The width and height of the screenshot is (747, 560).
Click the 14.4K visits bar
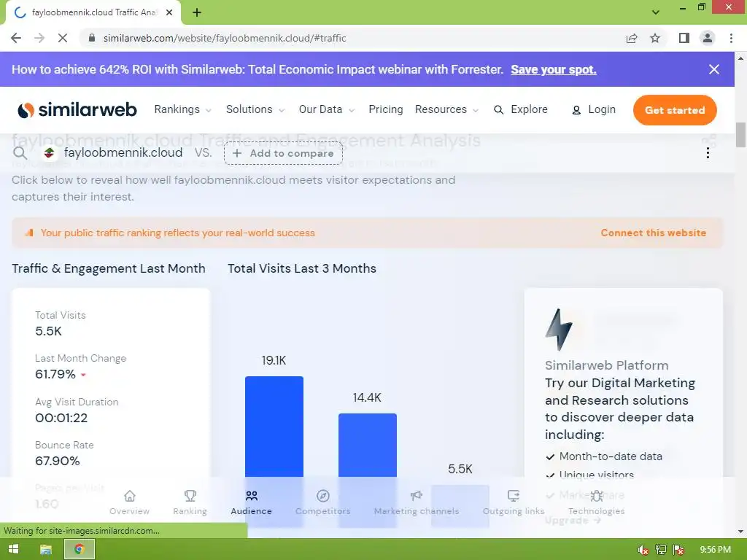click(x=368, y=470)
